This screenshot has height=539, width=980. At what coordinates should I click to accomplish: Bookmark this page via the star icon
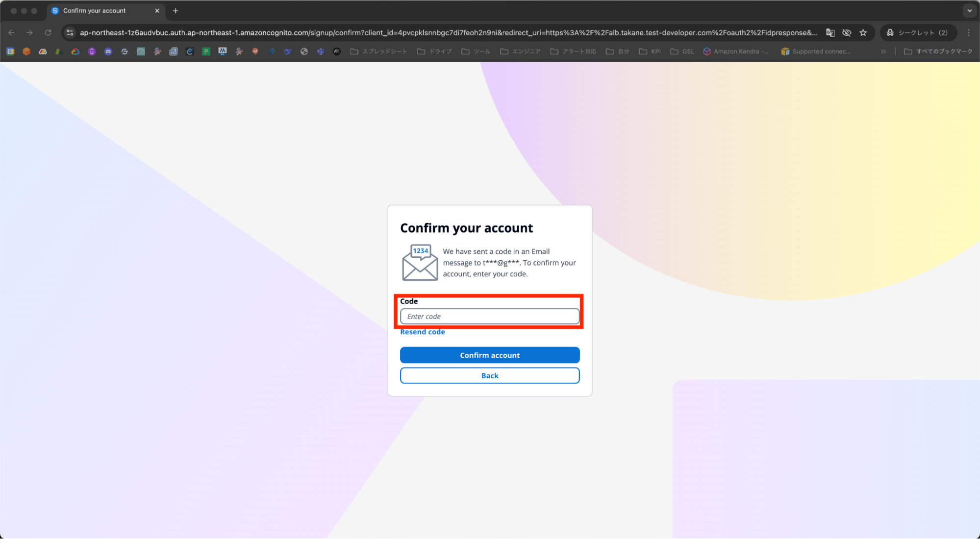coord(863,32)
